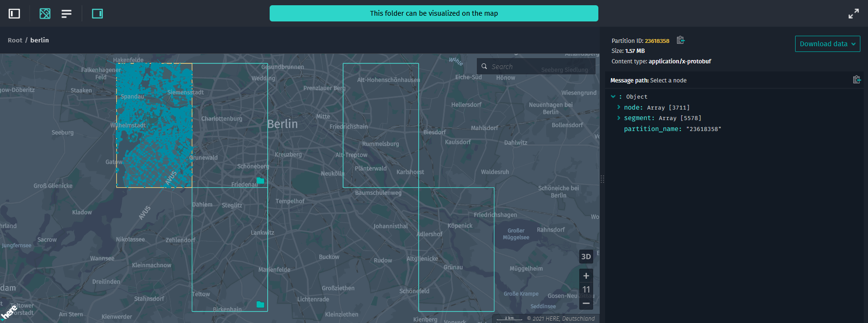Viewport: 868px width, 323px height.
Task: Click the Charlottenburg map label
Action: [222, 119]
